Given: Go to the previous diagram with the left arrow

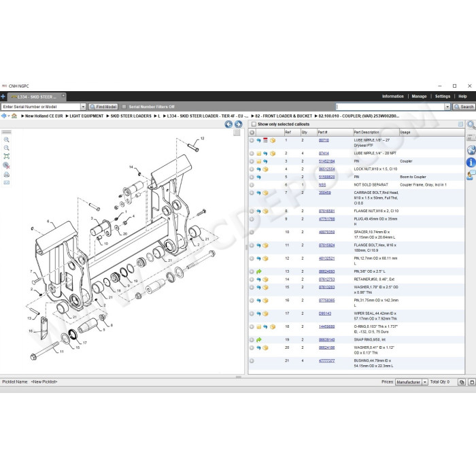Looking at the screenshot, I should [228, 124].
